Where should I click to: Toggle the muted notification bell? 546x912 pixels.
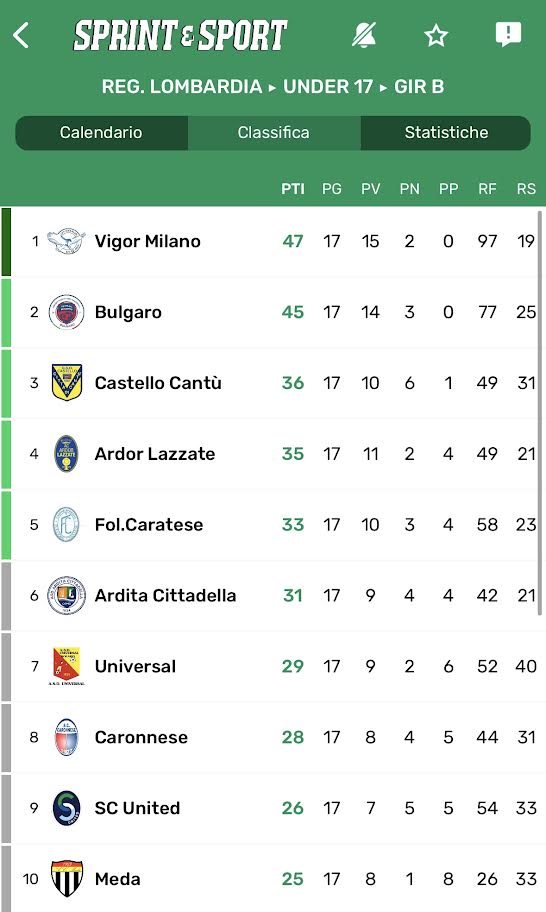tap(364, 35)
